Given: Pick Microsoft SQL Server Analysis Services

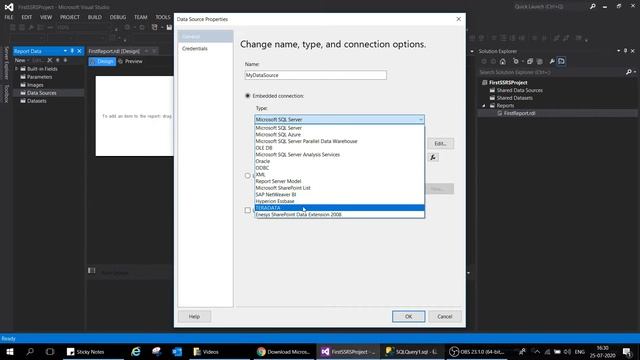Looking at the screenshot, I should pyautogui.click(x=339, y=154).
